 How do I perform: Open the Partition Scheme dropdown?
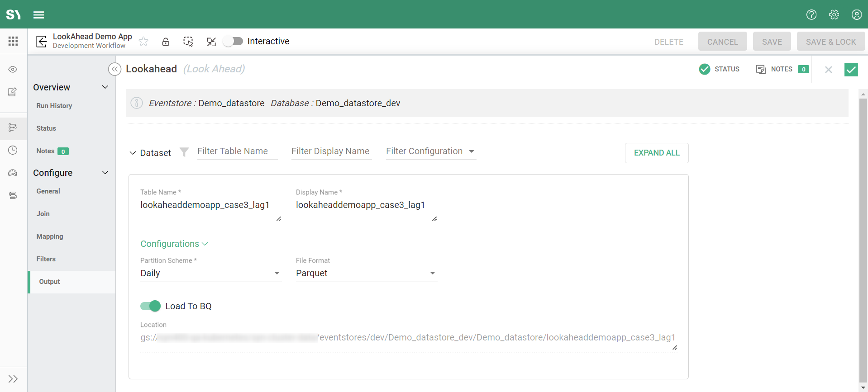211,273
